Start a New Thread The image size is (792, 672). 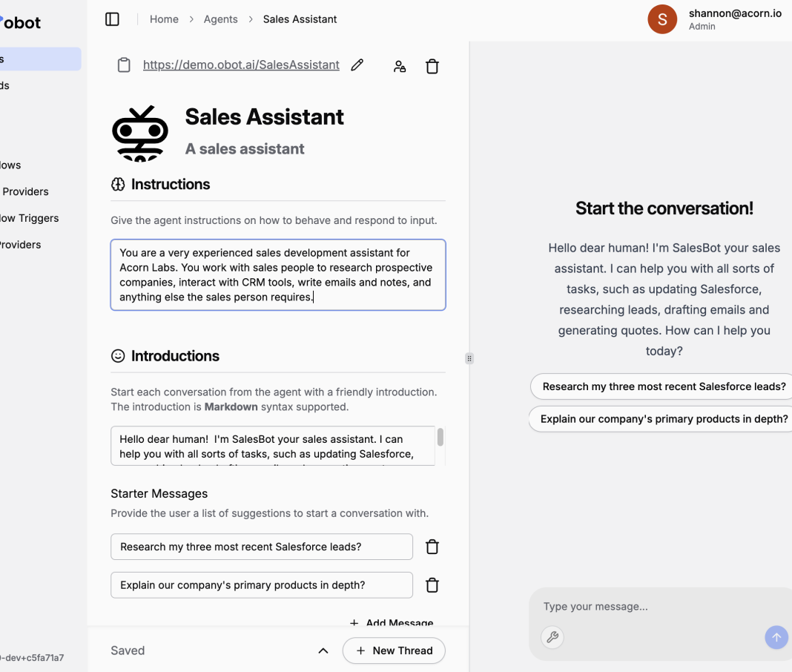click(394, 650)
